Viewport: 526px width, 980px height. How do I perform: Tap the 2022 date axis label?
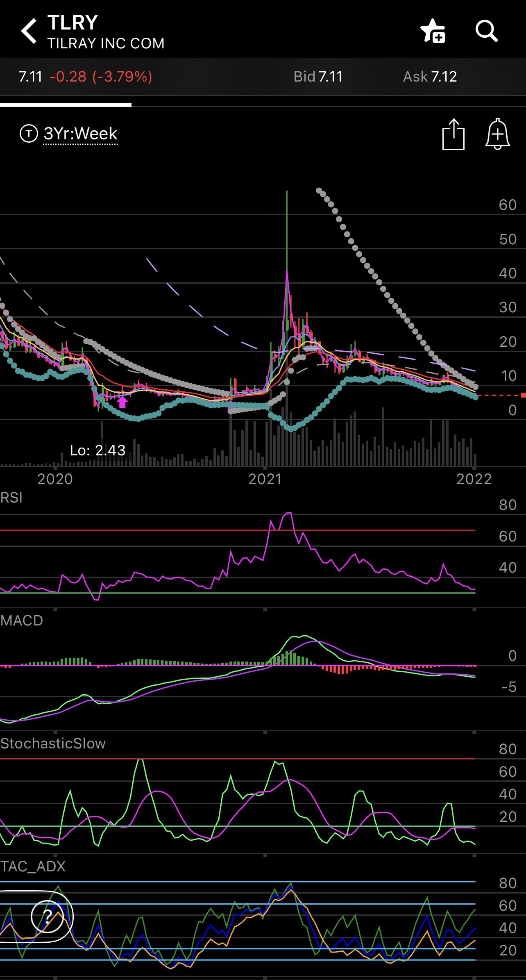(474, 479)
